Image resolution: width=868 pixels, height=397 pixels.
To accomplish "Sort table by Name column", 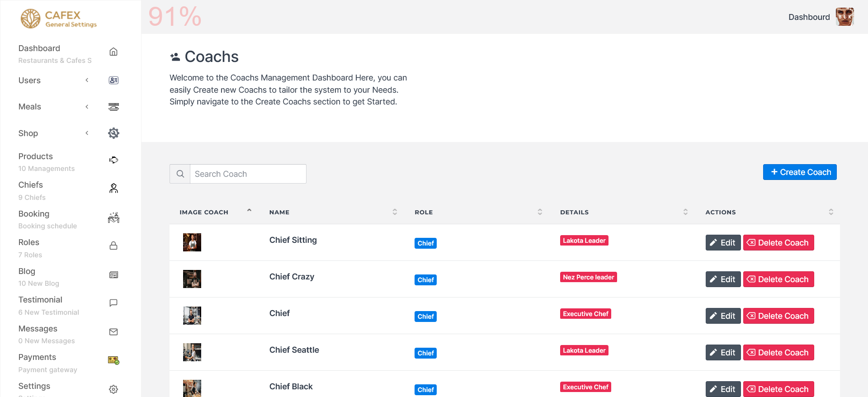I will click(x=395, y=212).
